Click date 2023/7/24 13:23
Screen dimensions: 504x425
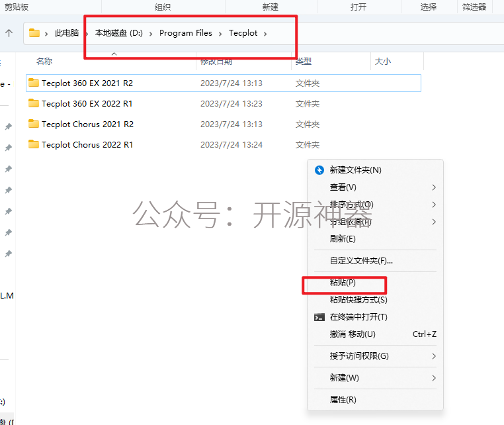231,103
